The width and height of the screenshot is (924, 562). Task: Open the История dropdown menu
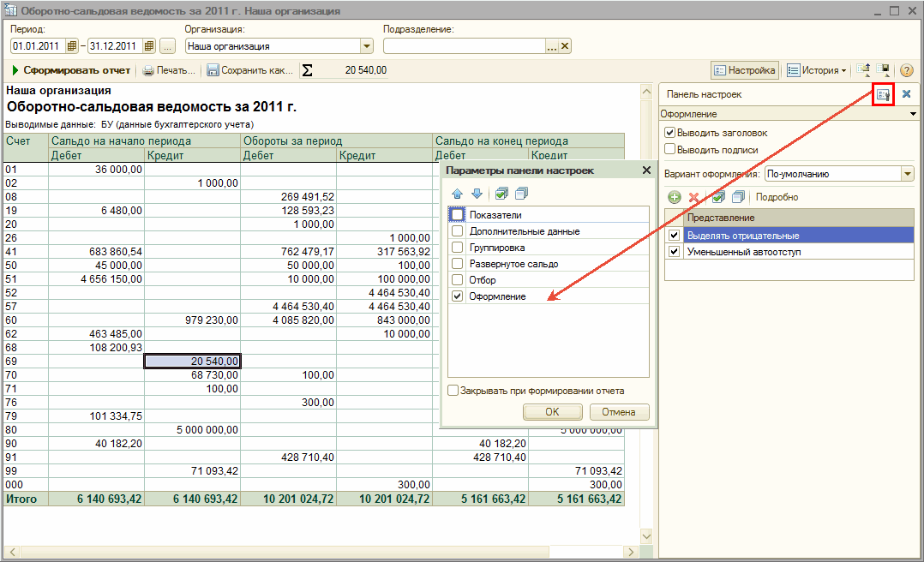pyautogui.click(x=817, y=70)
